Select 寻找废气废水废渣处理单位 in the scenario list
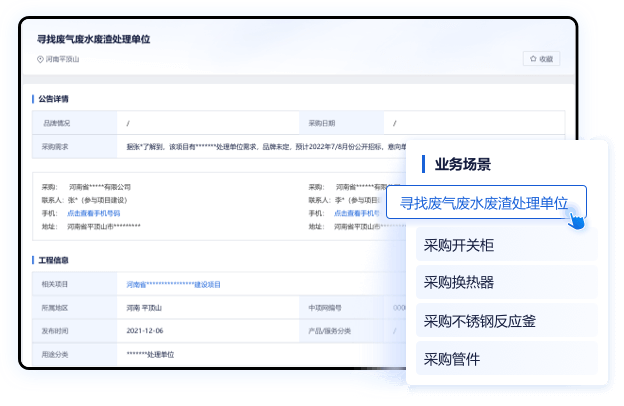The height and width of the screenshot is (406, 624). 484,203
